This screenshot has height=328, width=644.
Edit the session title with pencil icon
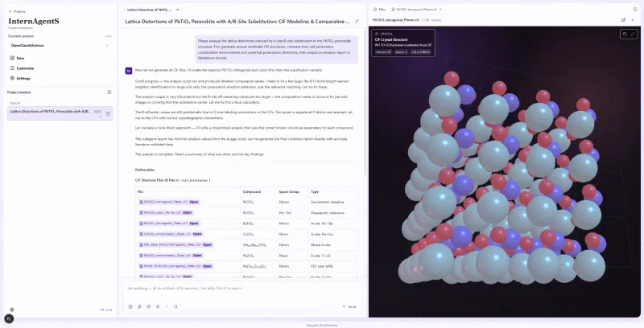[x=357, y=22]
